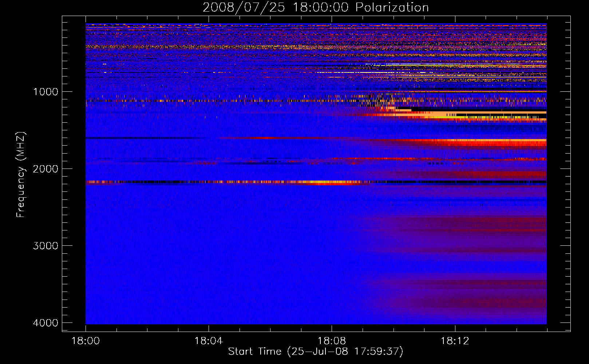Click the 18:00 time tick label
Viewport: 589px width, 364px height.
[86, 341]
